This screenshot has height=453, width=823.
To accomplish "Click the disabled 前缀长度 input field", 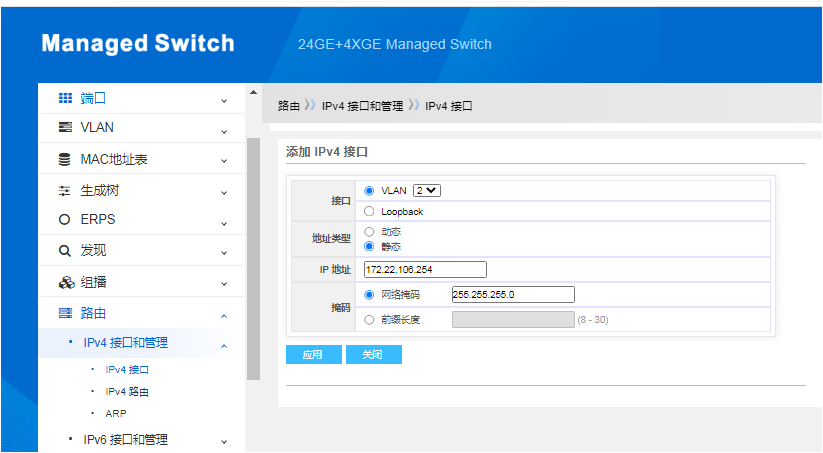I will click(x=513, y=320).
